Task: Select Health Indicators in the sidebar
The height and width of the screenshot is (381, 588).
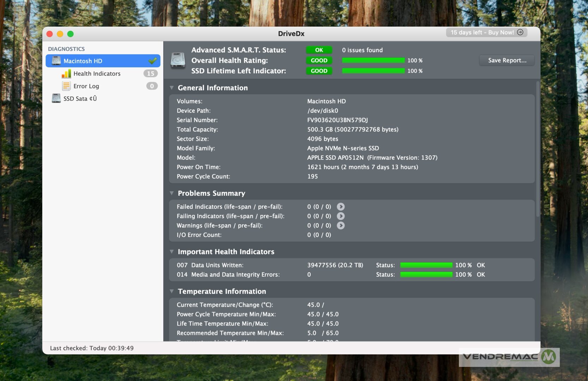Action: tap(97, 73)
